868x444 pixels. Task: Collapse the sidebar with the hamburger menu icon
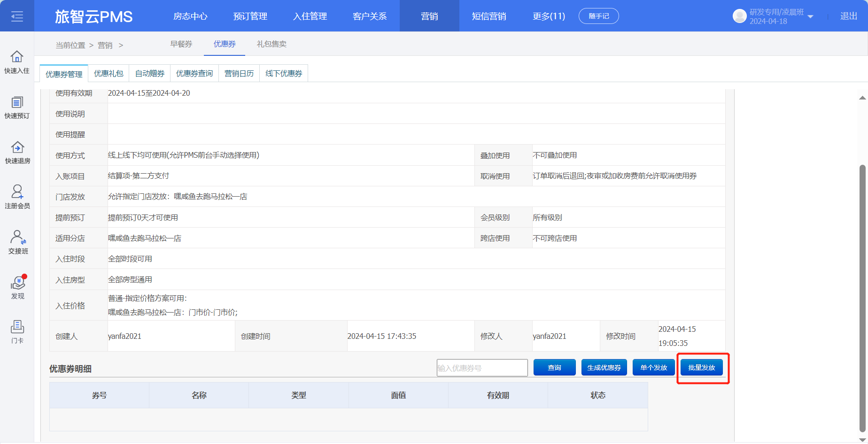point(17,16)
